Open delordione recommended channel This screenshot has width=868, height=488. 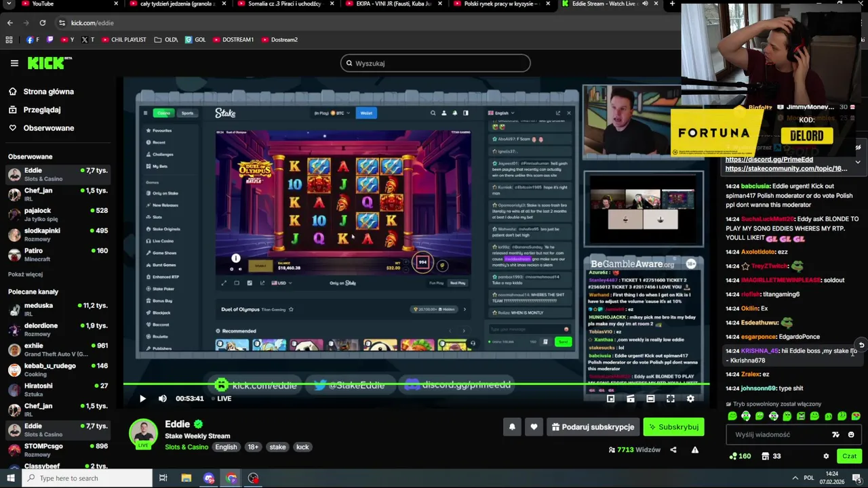pos(58,329)
